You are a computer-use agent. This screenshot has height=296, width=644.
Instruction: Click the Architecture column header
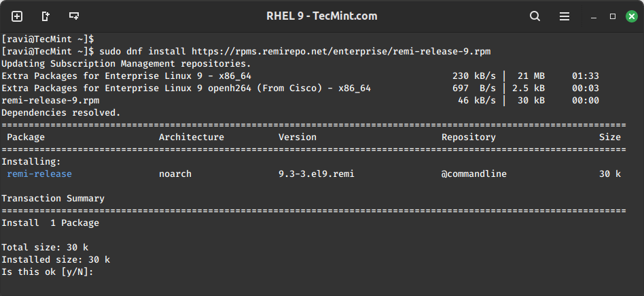click(191, 137)
